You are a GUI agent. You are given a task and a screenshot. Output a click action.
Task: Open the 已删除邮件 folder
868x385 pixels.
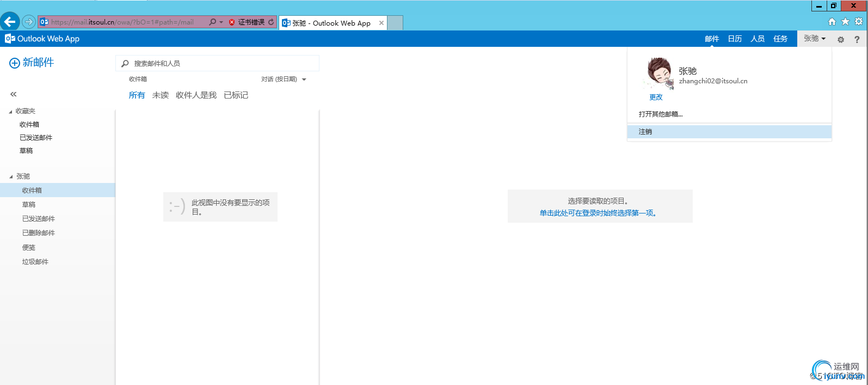39,233
